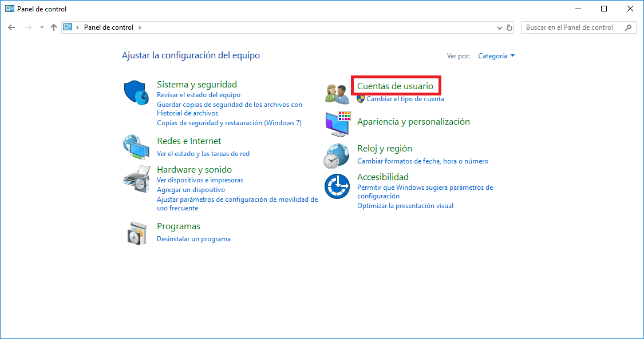Click the Cuentas de usuario people icon
The image size is (644, 339).
pos(337,94)
